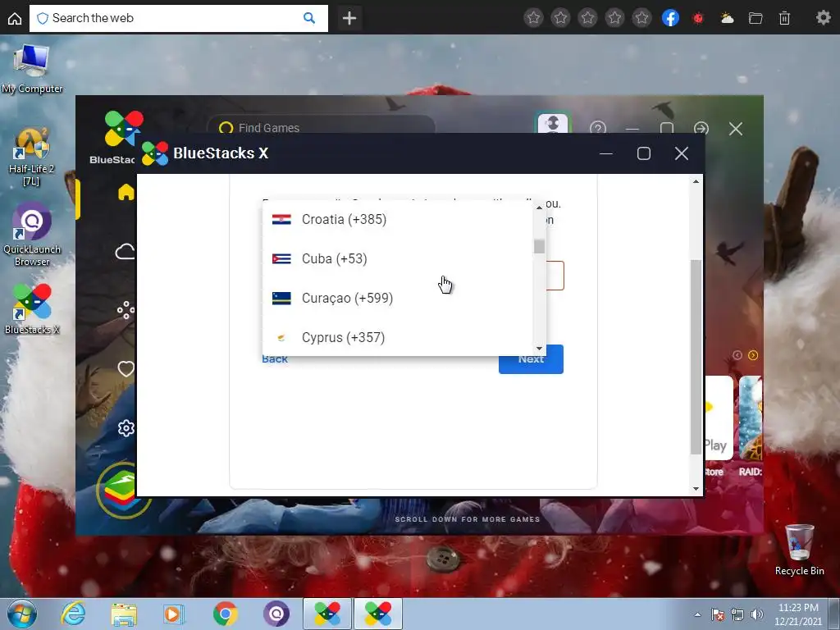
Task: Click the fifth star bookmark icon
Action: (641, 18)
